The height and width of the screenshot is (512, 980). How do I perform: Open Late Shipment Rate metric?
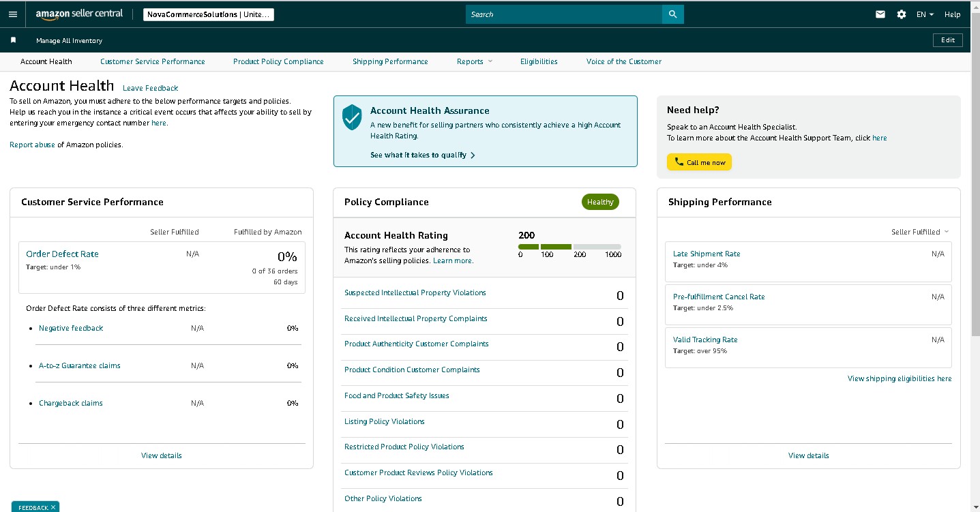click(707, 254)
